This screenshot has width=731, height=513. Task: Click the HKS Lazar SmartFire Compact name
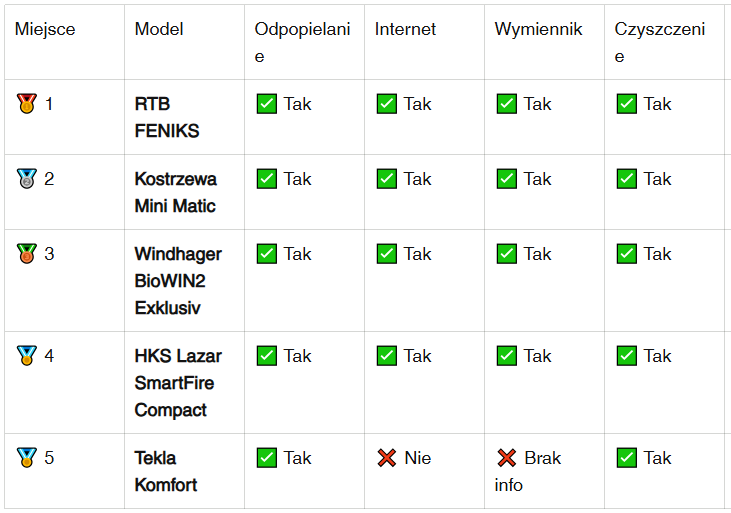point(178,383)
